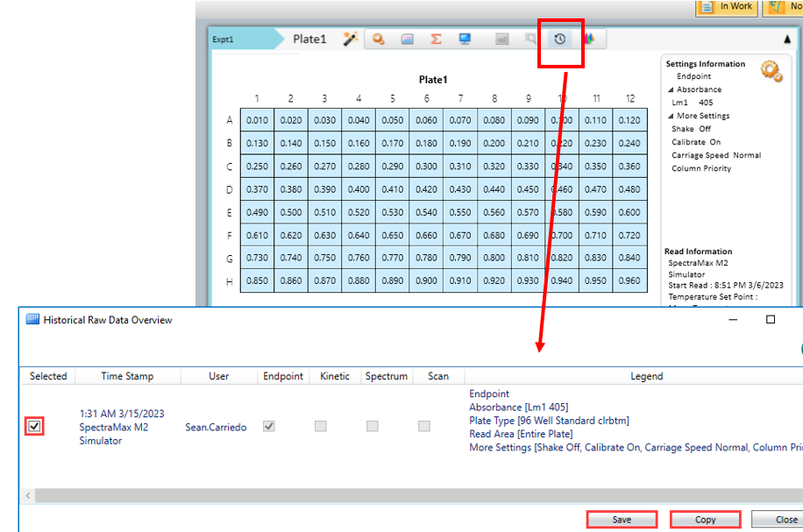Click the zoom magnifier toolbar icon
This screenshot has height=532, width=803.
click(x=379, y=39)
